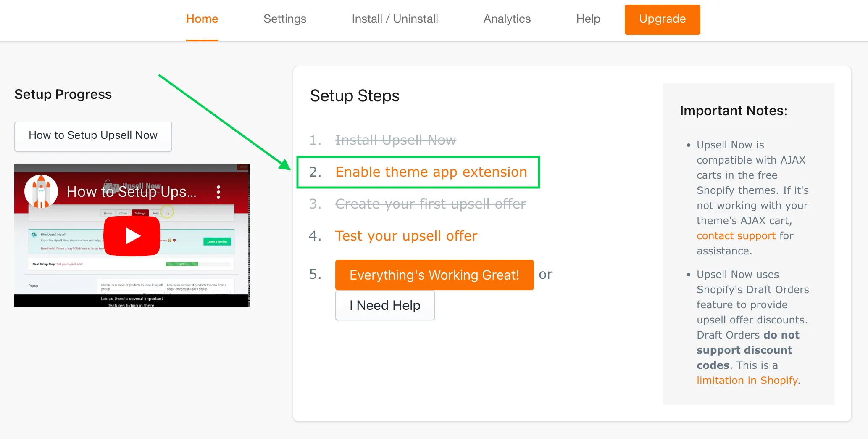868x439 pixels.
Task: Open the Install / Uninstall tab
Action: click(x=395, y=19)
